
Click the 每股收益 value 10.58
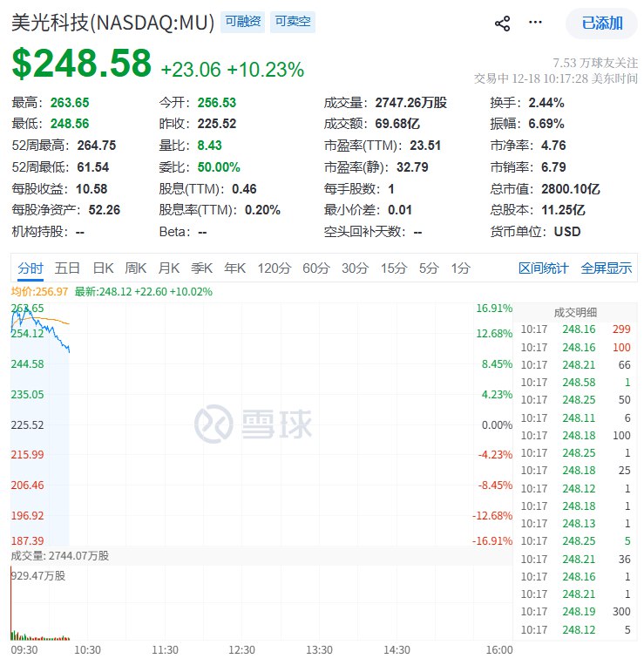(x=92, y=189)
